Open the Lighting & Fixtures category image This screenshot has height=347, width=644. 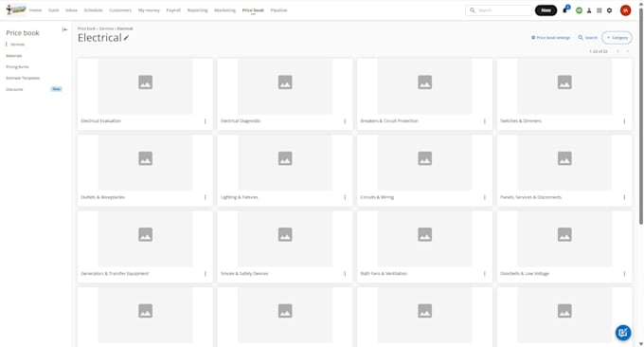pyautogui.click(x=285, y=162)
